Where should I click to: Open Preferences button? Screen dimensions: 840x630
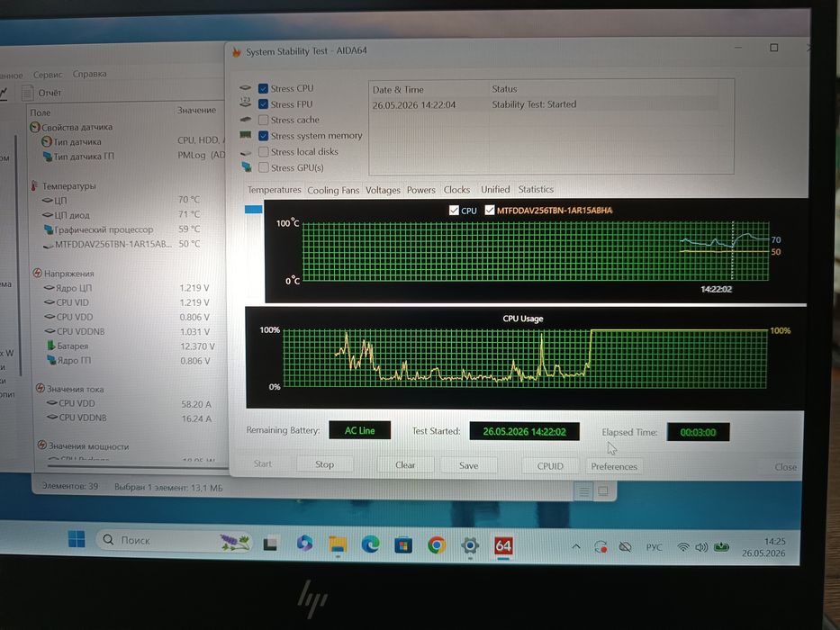click(x=614, y=466)
